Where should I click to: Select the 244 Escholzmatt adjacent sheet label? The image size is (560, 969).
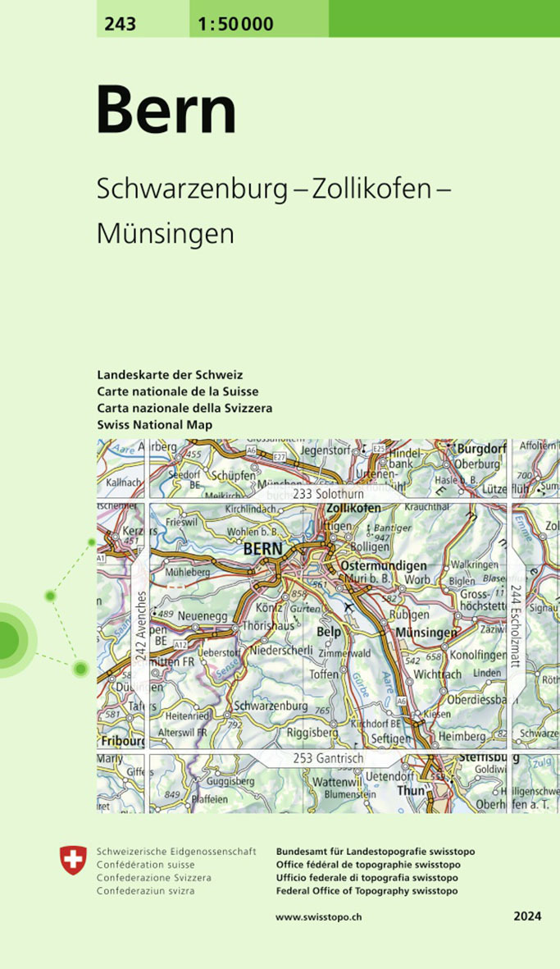516,626
